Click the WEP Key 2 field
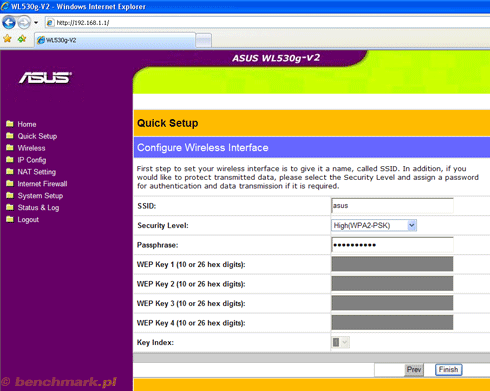 [392, 284]
